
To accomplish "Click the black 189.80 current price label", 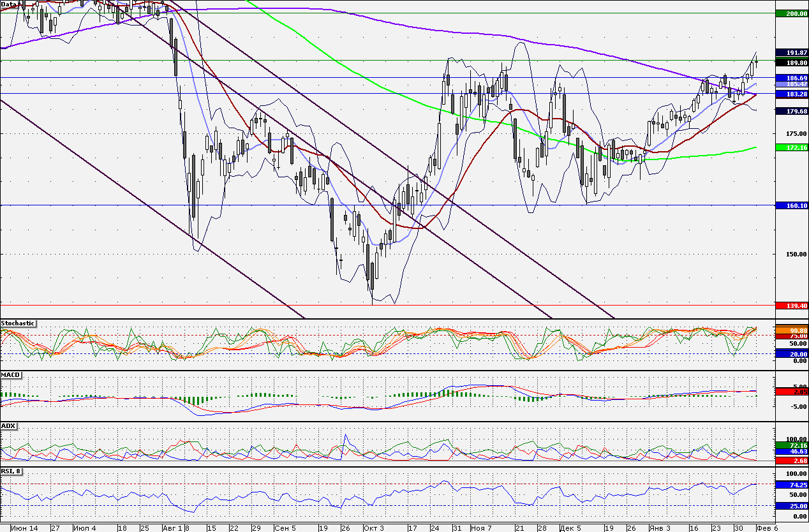I will [790, 63].
